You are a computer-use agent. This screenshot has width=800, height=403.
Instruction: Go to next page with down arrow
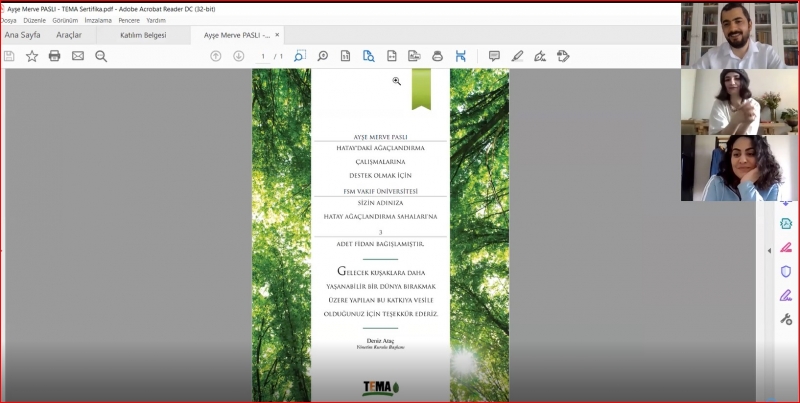pyautogui.click(x=238, y=56)
